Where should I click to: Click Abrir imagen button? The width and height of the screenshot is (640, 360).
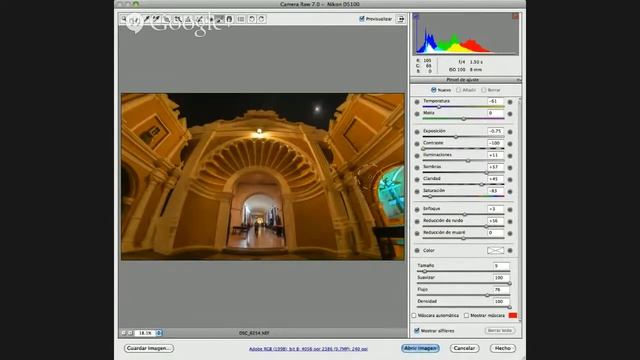pos(420,348)
